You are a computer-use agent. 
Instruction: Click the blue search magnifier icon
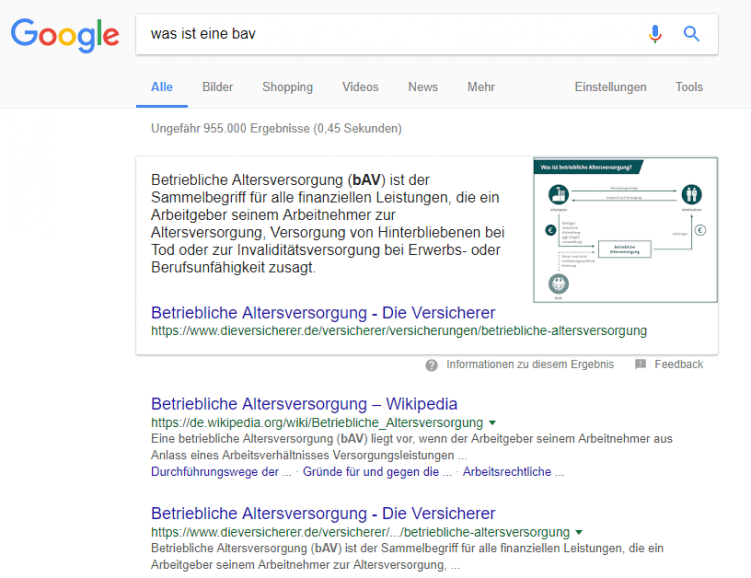click(691, 34)
